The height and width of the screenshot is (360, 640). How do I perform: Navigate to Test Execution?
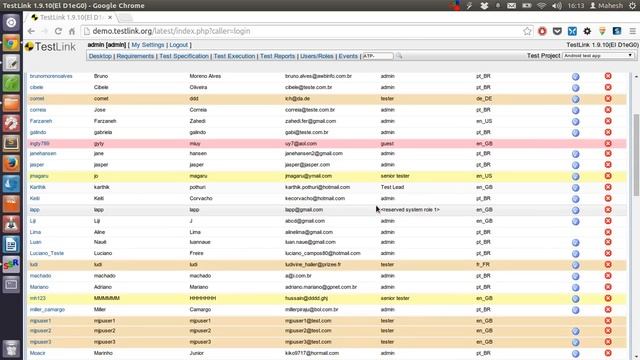(x=234, y=56)
